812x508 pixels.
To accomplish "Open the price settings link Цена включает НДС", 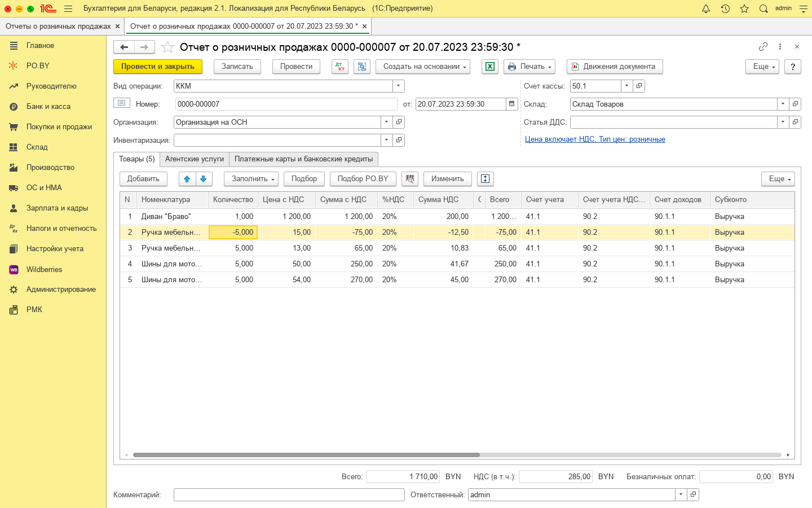I will click(x=595, y=139).
